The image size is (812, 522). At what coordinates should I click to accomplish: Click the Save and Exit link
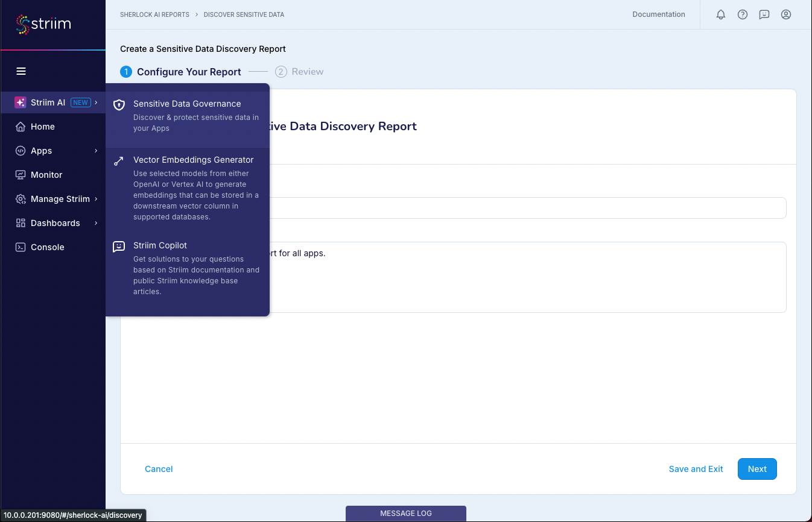pyautogui.click(x=696, y=469)
